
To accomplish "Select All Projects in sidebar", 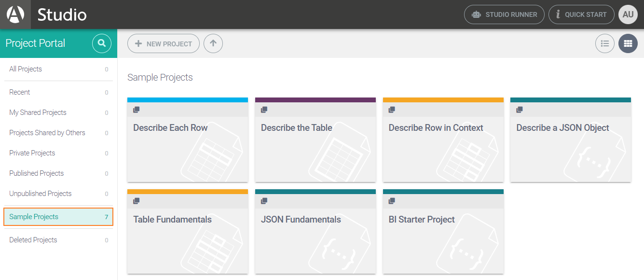I will tap(26, 69).
